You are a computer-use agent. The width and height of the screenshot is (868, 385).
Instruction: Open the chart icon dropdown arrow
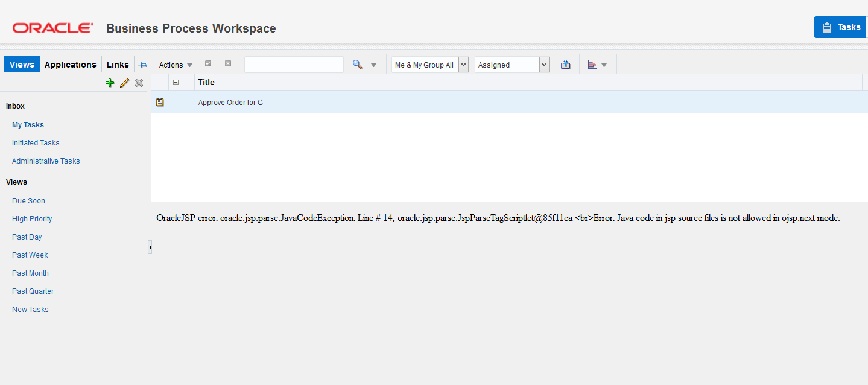point(604,65)
